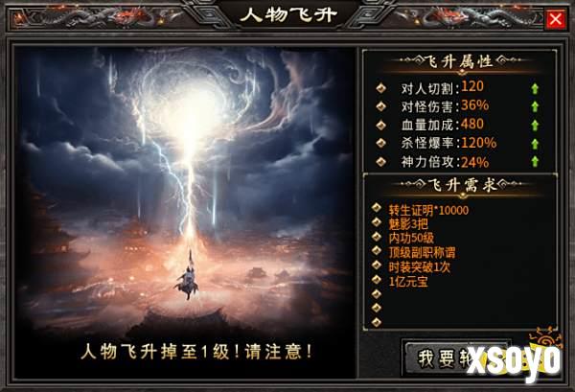Close the 人物飞升 window
The height and width of the screenshot is (392, 575).
pyautogui.click(x=555, y=19)
